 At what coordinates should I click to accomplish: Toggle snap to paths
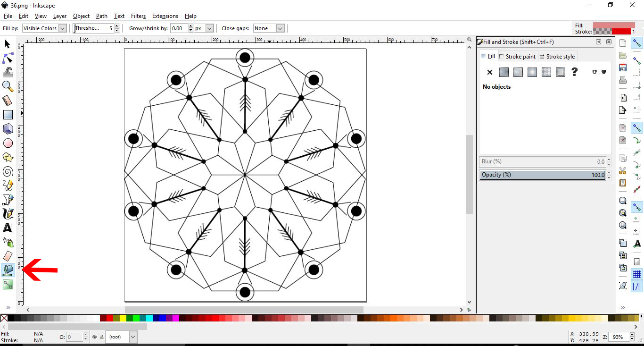[637, 140]
